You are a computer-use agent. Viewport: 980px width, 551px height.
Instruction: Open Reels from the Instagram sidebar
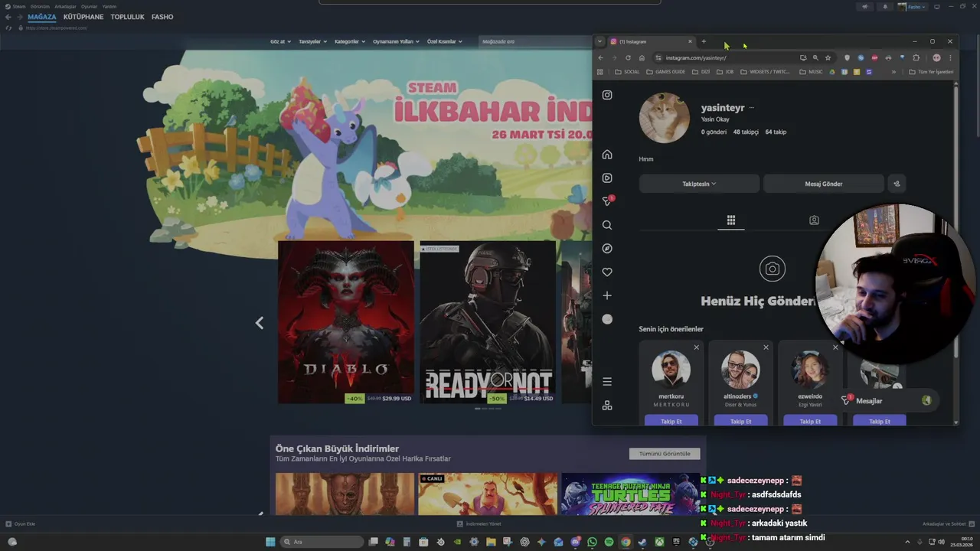coord(607,178)
